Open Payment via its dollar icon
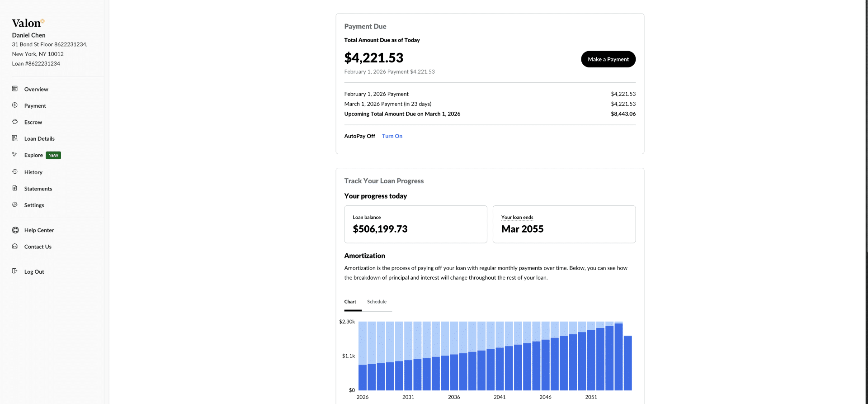The height and width of the screenshot is (404, 868). pos(15,105)
